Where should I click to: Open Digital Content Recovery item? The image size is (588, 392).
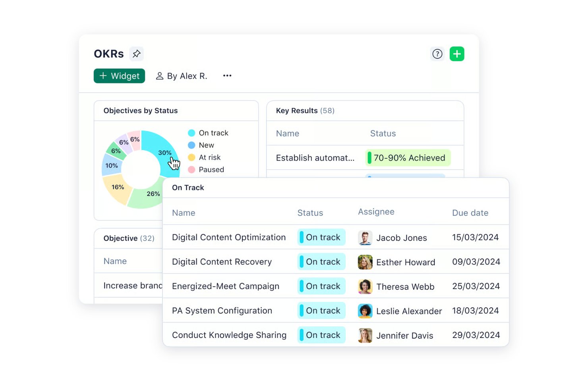(222, 262)
